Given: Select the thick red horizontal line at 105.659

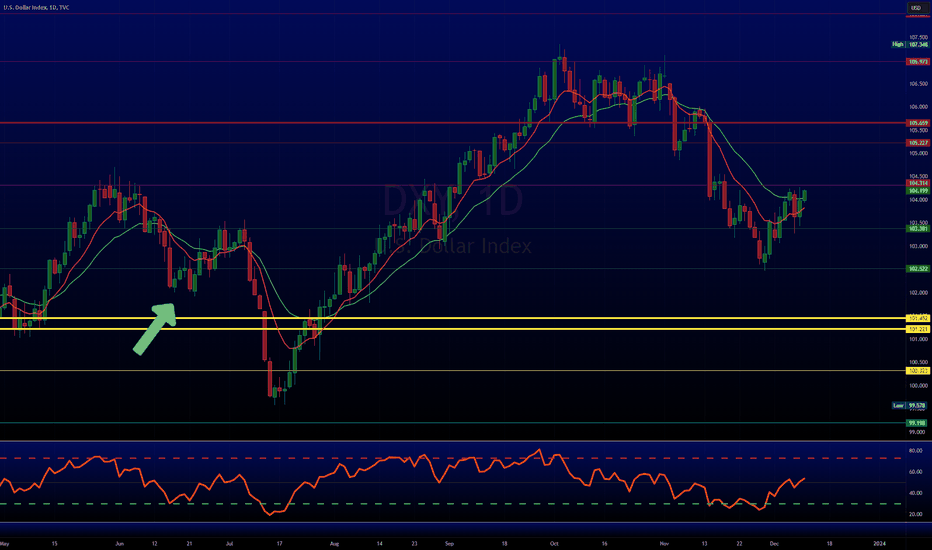Looking at the screenshot, I should pyautogui.click(x=452, y=123).
